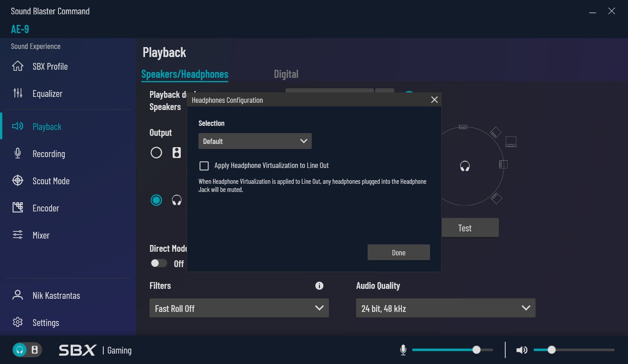Screen dimensions: 628x364
Task: Click the headphones icon inside the speaker circle
Action: point(465,166)
